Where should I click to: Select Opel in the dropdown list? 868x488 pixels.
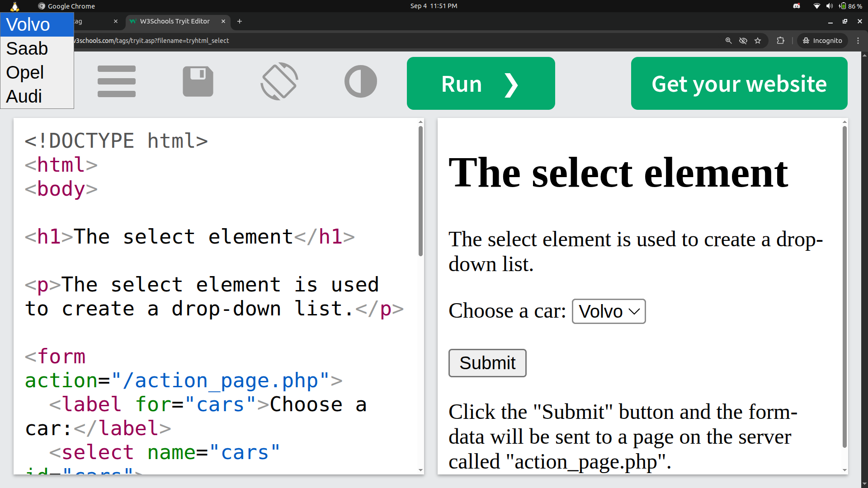pos(37,72)
